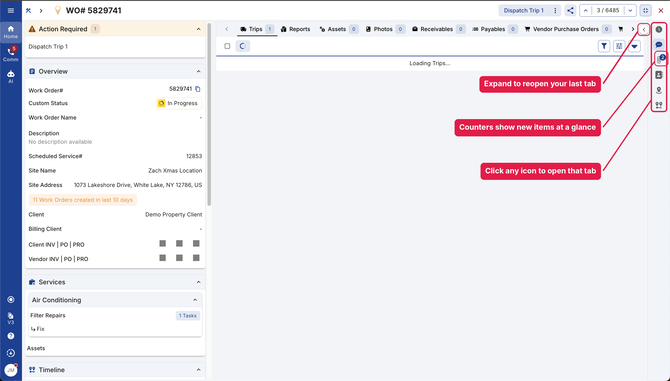Click Dispatch Trip 1 under Action Required
This screenshot has height=381, width=670.
coord(48,47)
